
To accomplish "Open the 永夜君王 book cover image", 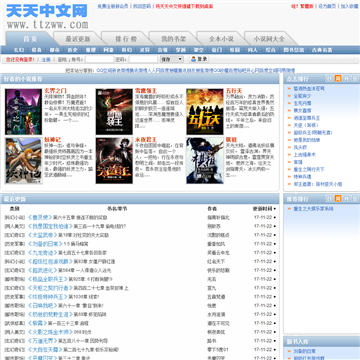I will (x=114, y=160).
